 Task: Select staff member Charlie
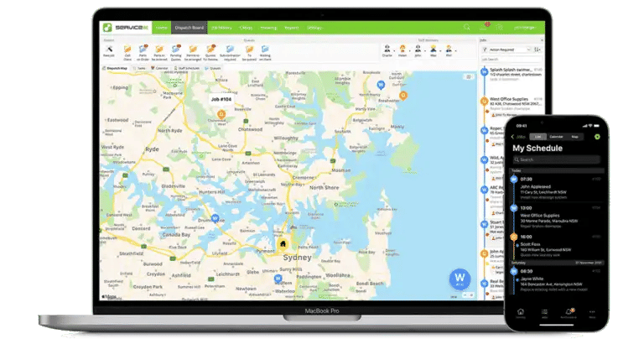387,51
